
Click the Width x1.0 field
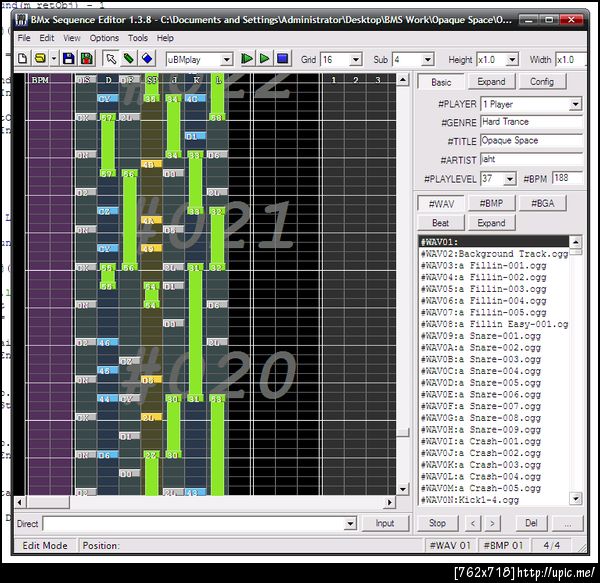pos(571,60)
